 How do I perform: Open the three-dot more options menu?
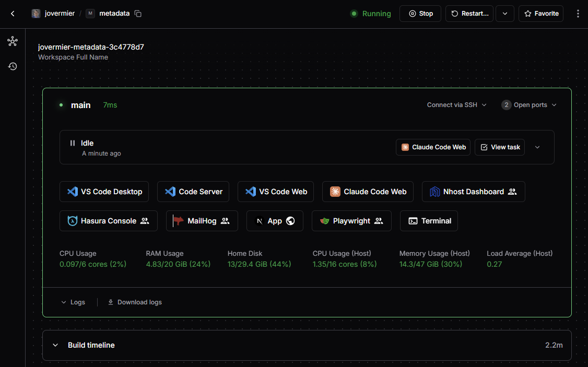578,14
